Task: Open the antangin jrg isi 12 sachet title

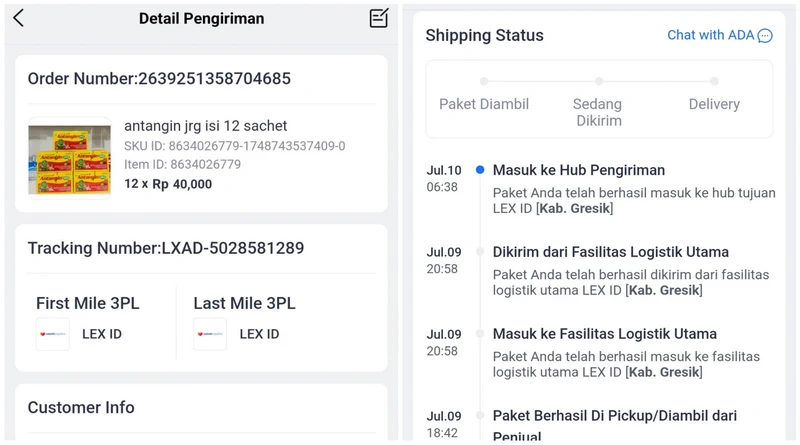Action: 206,126
